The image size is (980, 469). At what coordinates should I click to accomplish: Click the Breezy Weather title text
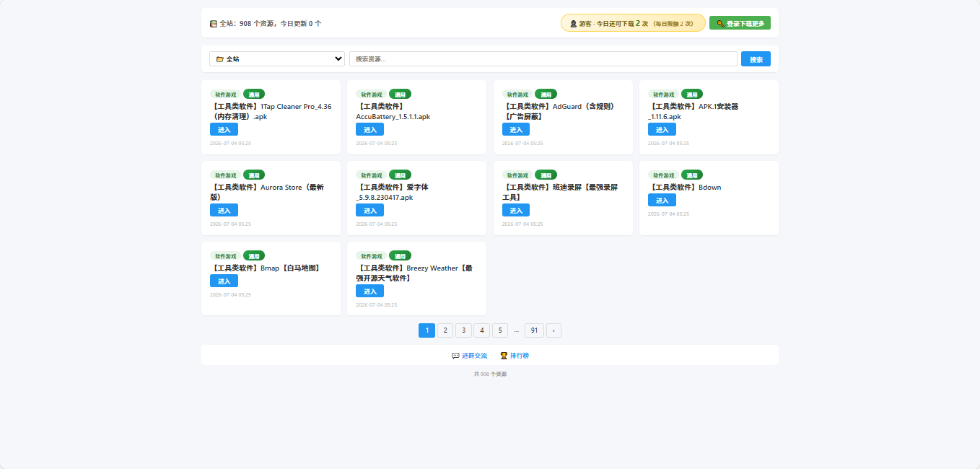pyautogui.click(x=415, y=273)
